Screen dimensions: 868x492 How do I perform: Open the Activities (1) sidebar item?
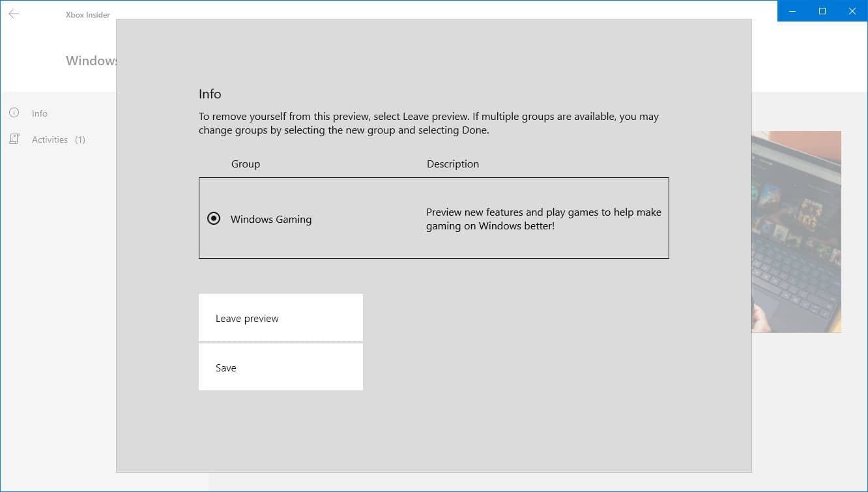(59, 139)
